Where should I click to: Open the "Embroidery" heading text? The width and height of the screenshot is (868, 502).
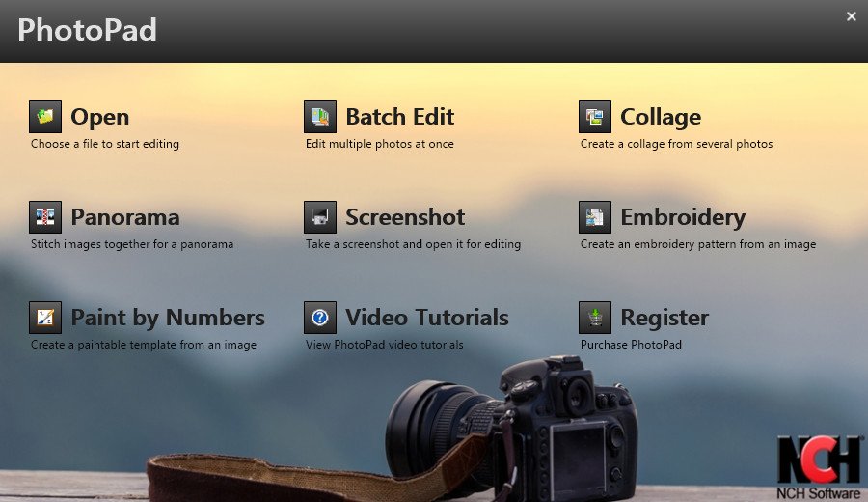[683, 218]
